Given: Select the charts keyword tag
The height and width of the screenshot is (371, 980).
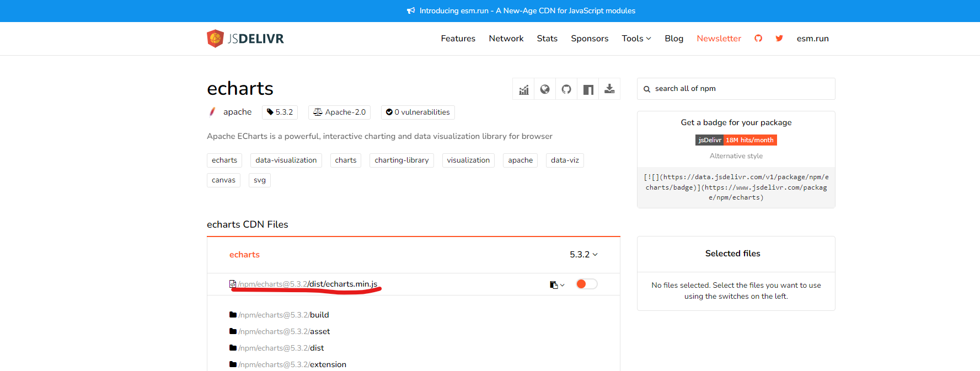Looking at the screenshot, I should coord(346,160).
